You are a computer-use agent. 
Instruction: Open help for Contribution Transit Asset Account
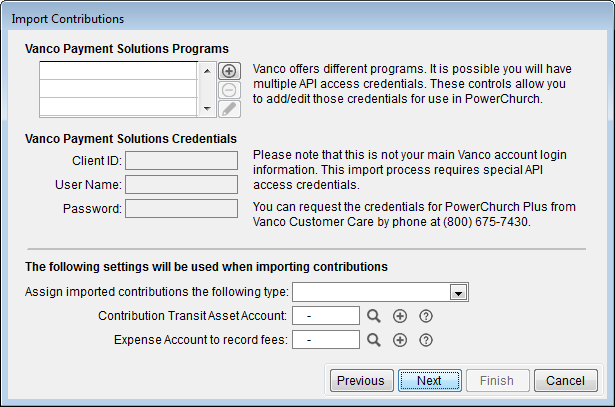425,316
